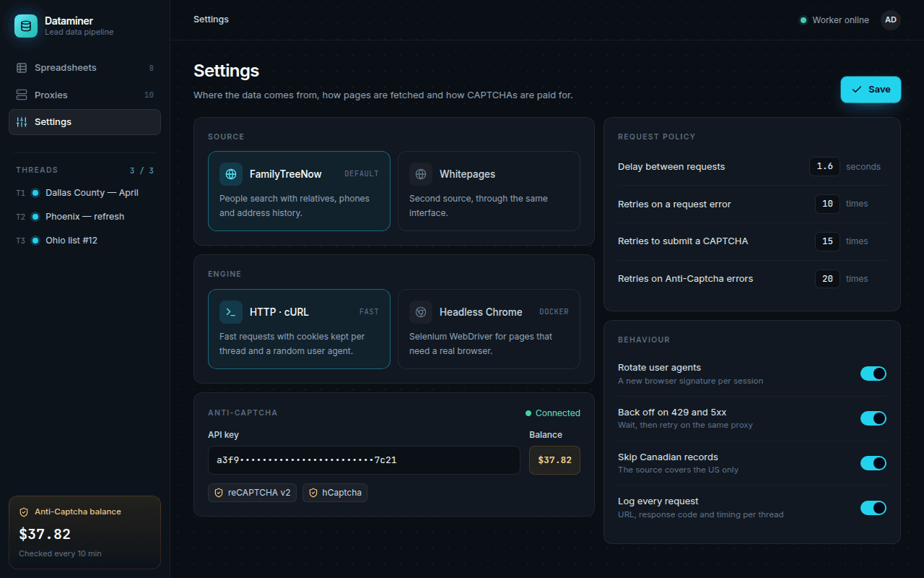The image size is (924, 578).
Task: Open the Dallas County — April thread
Action: 84,193
